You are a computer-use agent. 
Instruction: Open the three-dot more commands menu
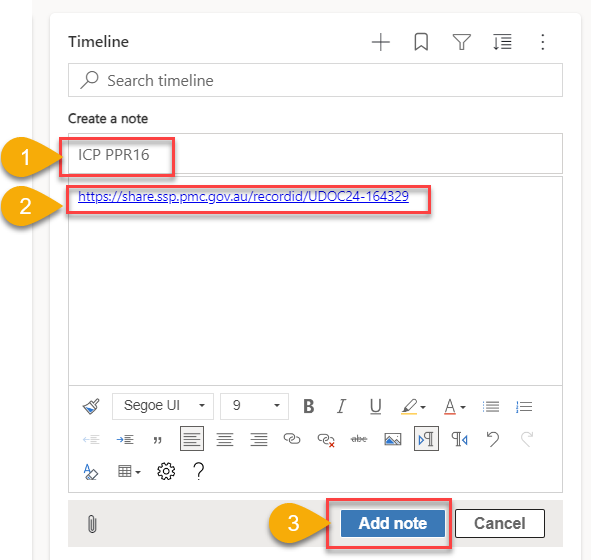tap(542, 42)
